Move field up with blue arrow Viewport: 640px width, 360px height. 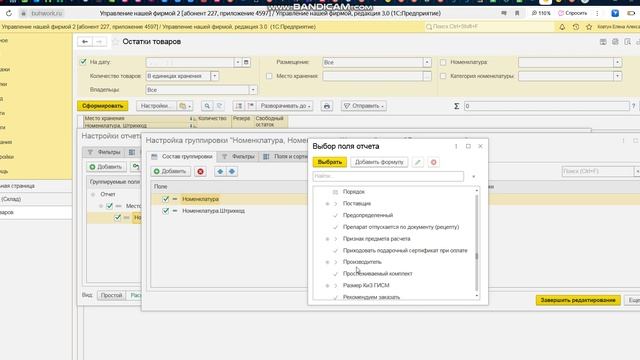[x=220, y=171]
